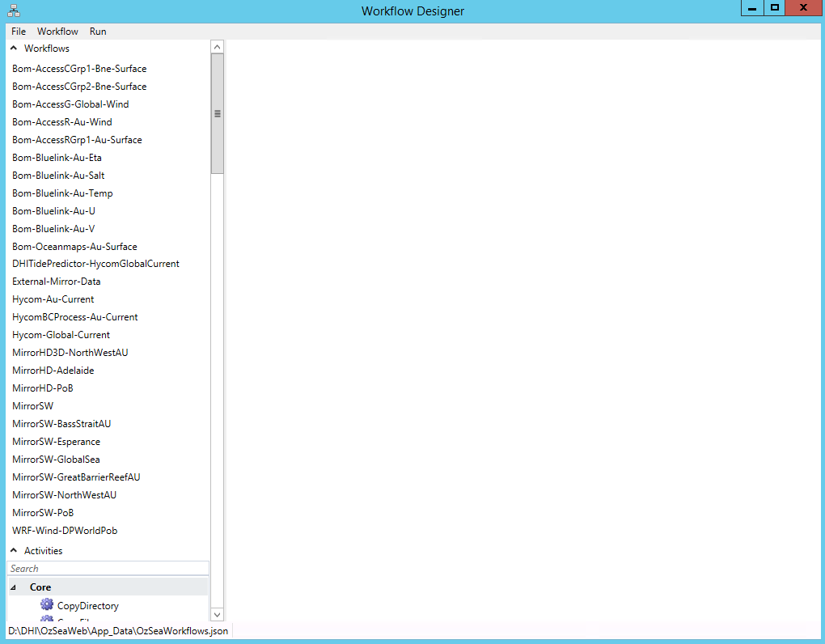Screen dimensions: 825x644
Task: Open the Run menu
Action: pyautogui.click(x=98, y=32)
